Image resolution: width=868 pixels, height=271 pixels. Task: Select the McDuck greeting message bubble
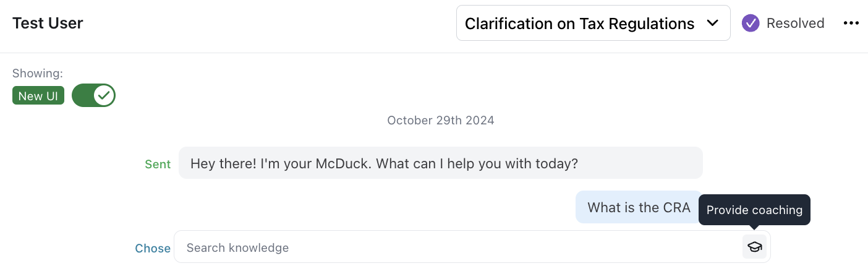440,163
